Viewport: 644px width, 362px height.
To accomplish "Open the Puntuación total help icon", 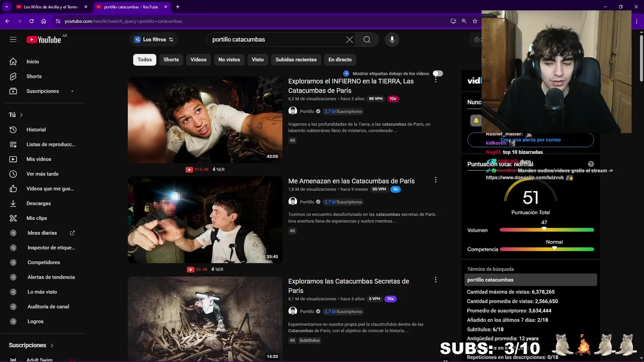I will click(x=591, y=164).
